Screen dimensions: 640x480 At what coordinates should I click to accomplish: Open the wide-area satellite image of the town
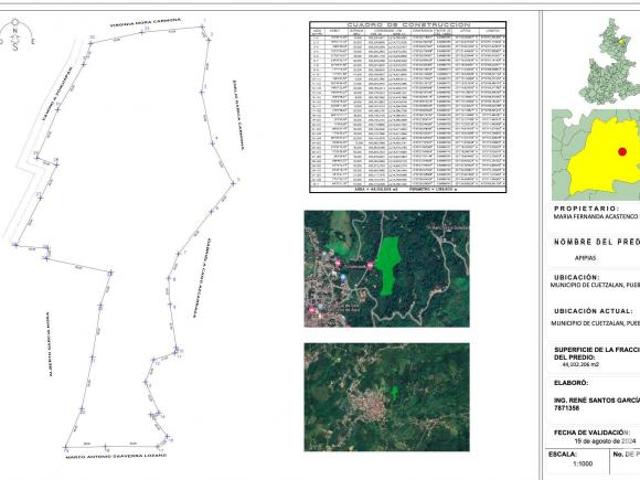pos(387,397)
